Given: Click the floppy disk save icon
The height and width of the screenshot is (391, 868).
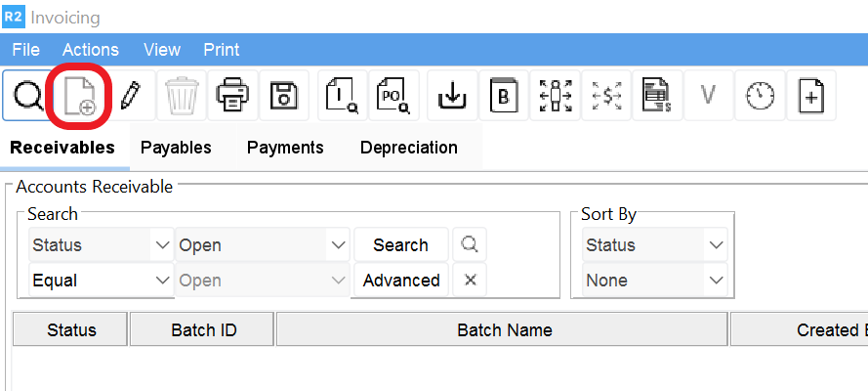Looking at the screenshot, I should pyautogui.click(x=283, y=95).
